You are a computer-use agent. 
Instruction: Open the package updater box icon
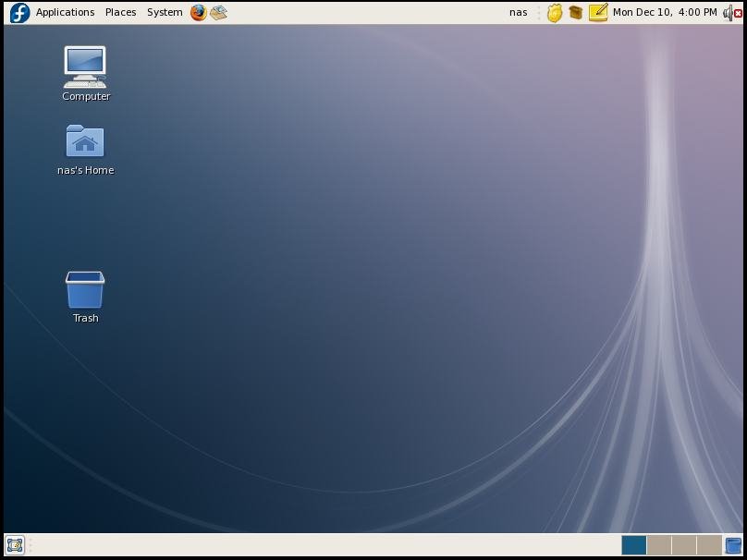(x=575, y=13)
